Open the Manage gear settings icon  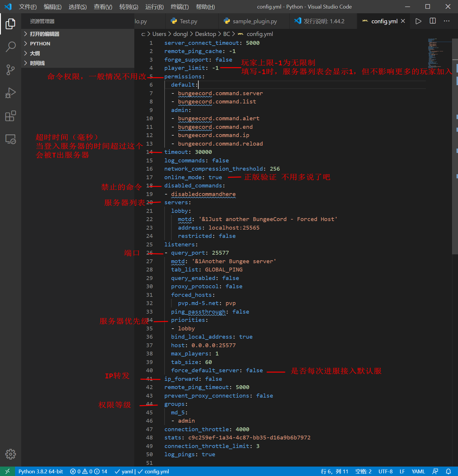(10, 454)
